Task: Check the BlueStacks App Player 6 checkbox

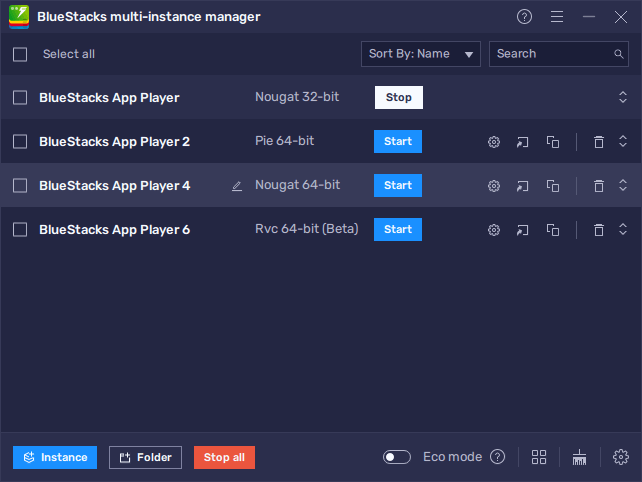Action: tap(20, 230)
